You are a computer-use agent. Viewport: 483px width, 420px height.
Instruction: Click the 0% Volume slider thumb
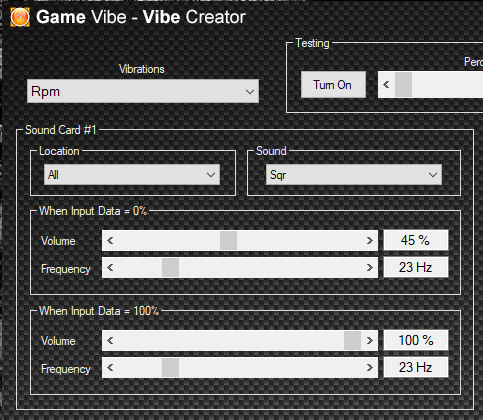(x=228, y=240)
